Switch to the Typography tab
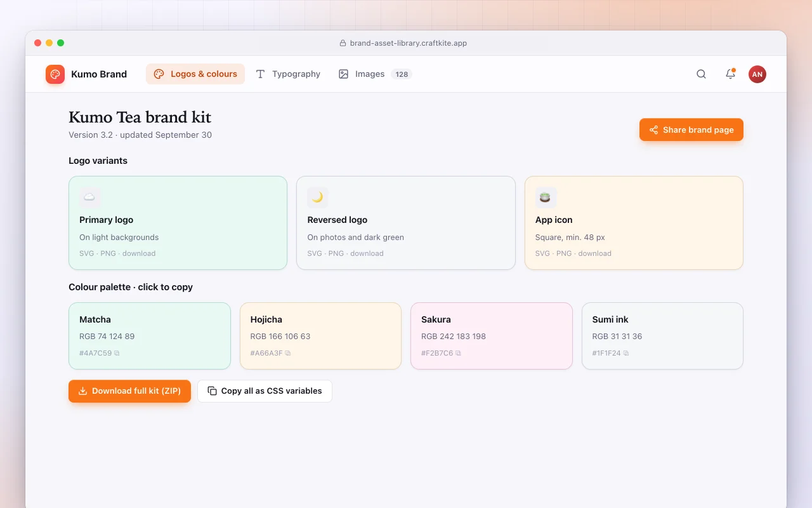This screenshot has width=812, height=508. [288, 74]
